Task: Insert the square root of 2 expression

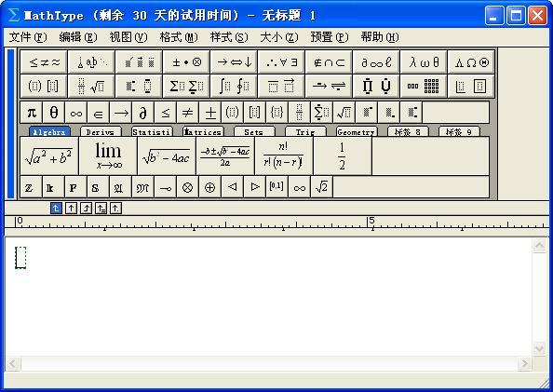Action: point(321,187)
